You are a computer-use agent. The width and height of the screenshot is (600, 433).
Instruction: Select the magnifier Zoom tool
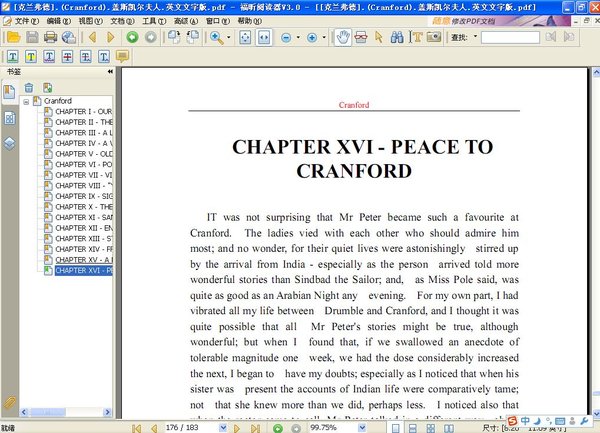pos(217,37)
